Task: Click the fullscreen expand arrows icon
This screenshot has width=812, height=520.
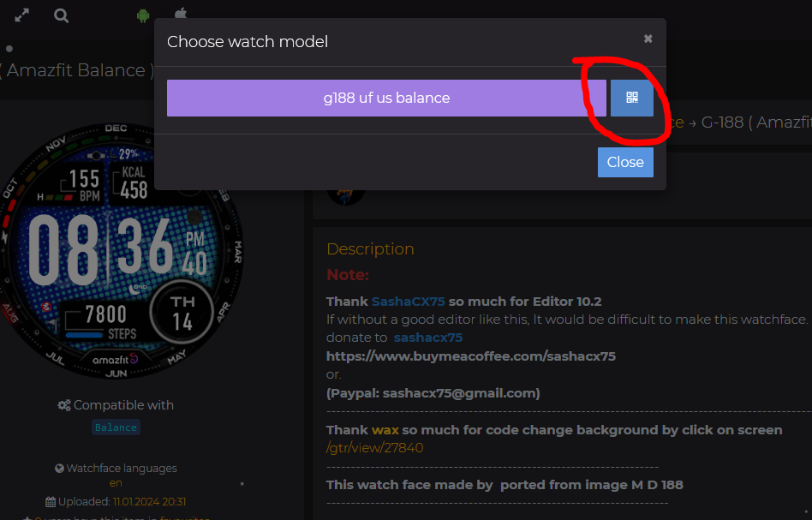Action: pyautogui.click(x=21, y=15)
